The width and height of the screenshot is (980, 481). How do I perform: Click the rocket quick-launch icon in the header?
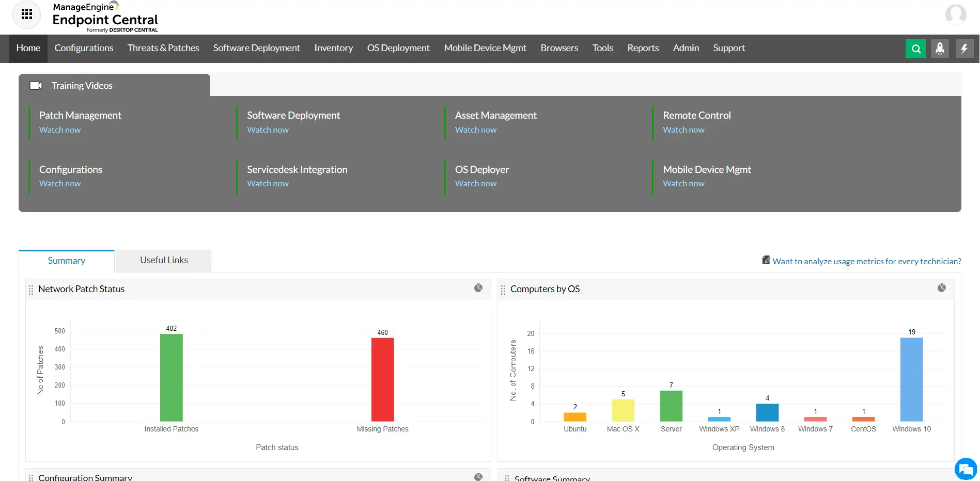click(940, 49)
